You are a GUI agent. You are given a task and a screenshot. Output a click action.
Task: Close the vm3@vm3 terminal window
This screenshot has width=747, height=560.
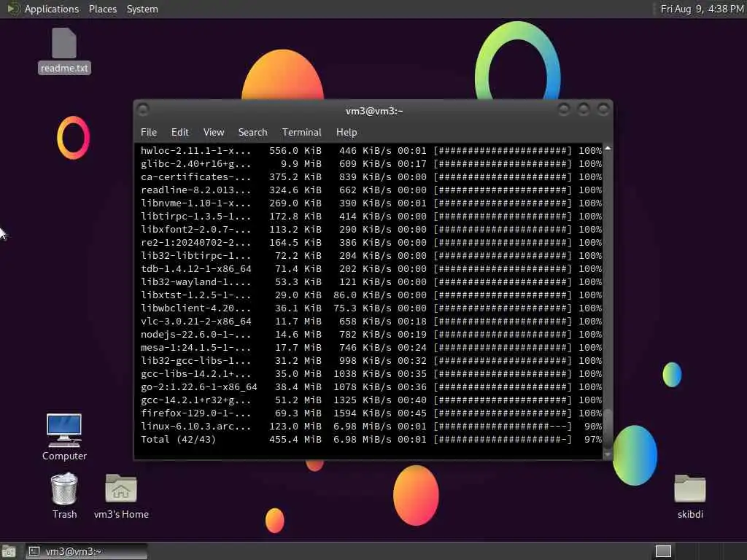[x=603, y=110]
